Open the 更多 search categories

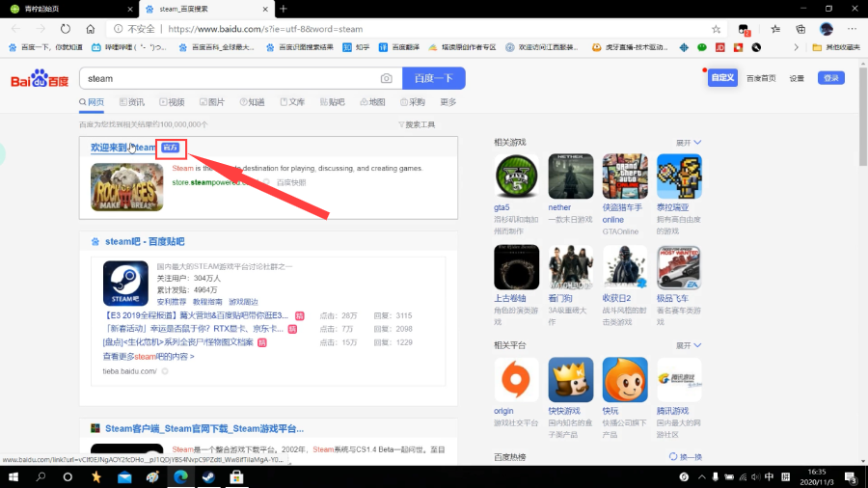(448, 102)
